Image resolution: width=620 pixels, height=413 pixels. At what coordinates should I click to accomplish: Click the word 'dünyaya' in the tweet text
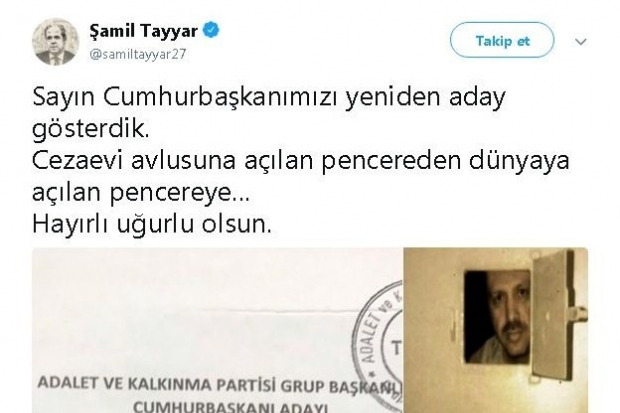(519, 161)
